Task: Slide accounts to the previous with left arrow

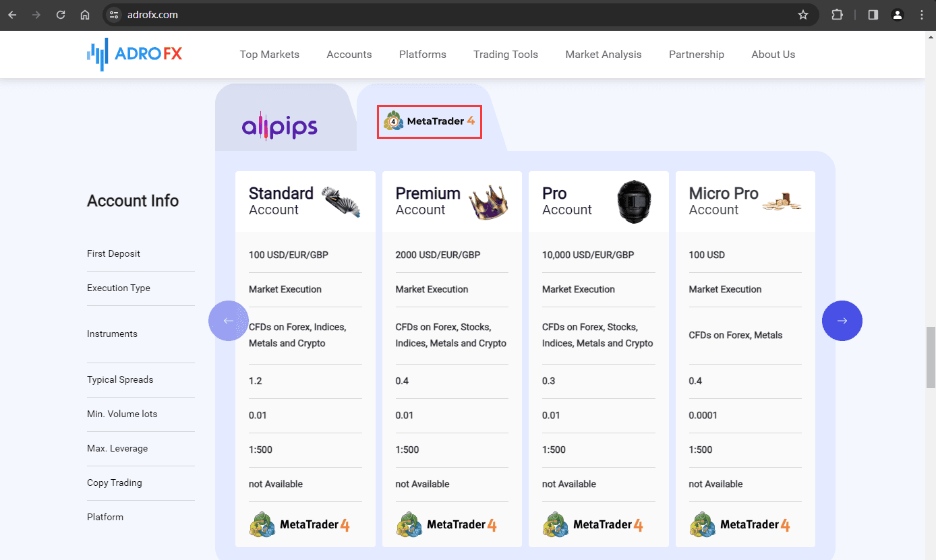Action: point(229,321)
